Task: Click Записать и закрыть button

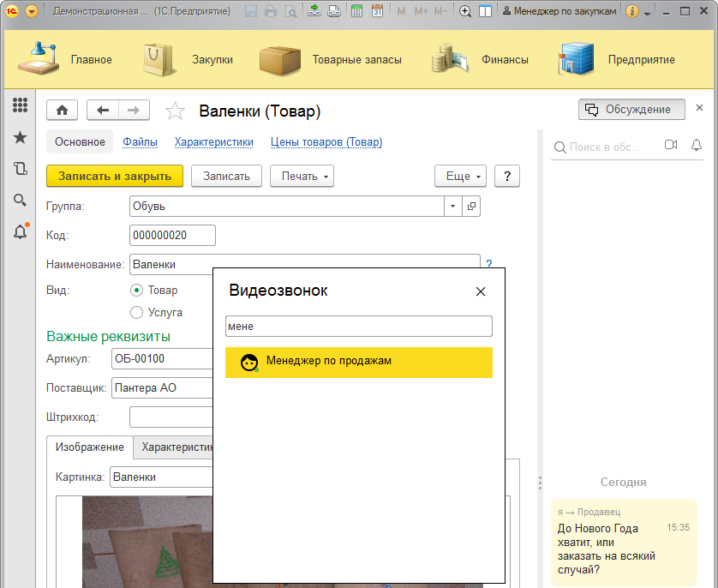Action: pyautogui.click(x=115, y=177)
